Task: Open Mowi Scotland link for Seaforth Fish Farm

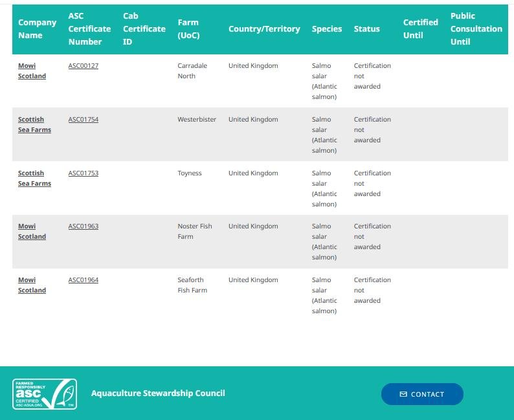Action: (x=32, y=285)
